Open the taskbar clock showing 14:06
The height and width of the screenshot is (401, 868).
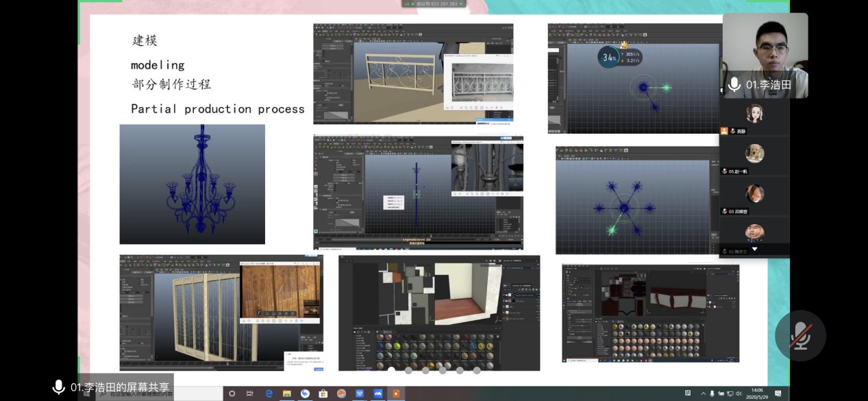pyautogui.click(x=756, y=393)
